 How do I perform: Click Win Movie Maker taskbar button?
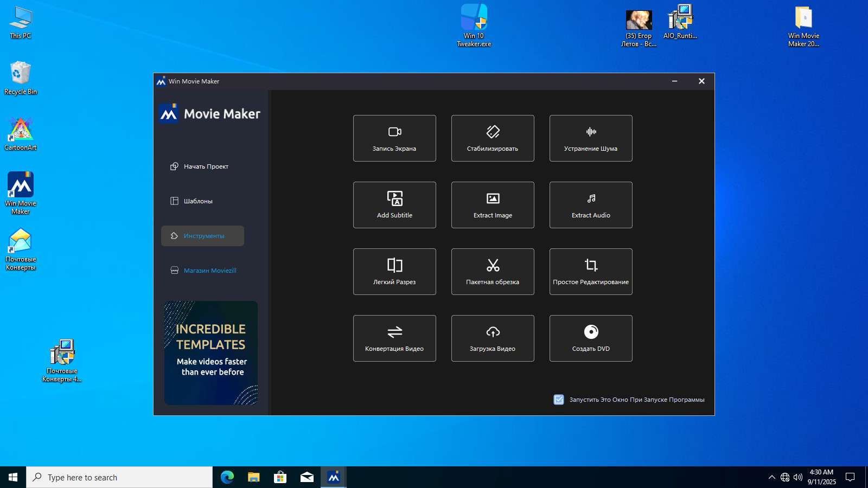(x=333, y=477)
